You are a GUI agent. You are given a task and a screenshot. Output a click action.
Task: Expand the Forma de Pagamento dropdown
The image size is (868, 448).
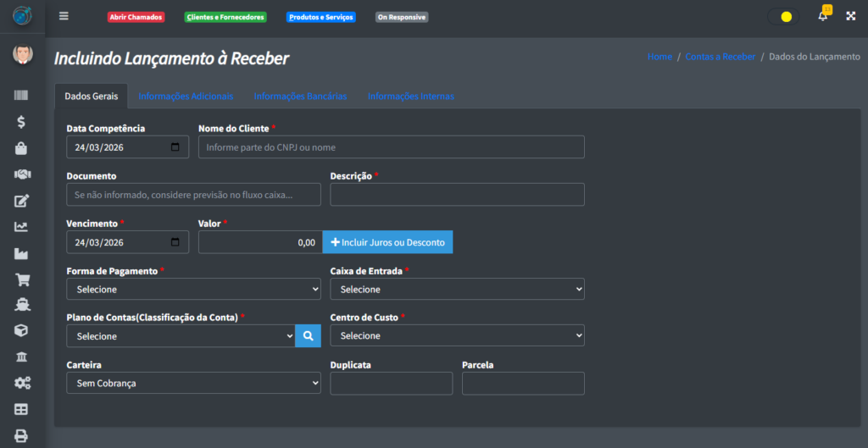[193, 290]
